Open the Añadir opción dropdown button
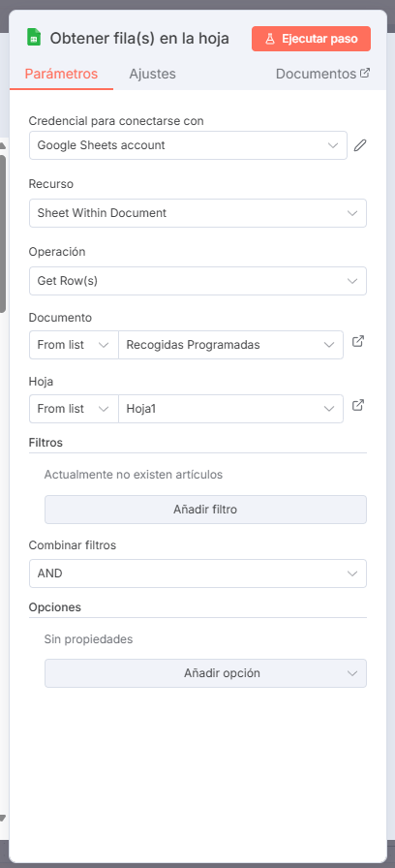Screen dimensions: 395x868 (x=205, y=673)
